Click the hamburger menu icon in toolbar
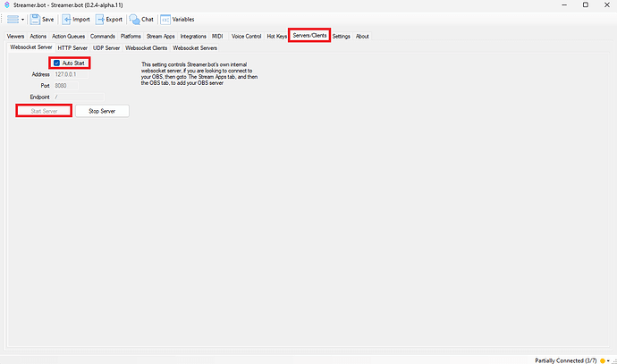 coord(12,19)
